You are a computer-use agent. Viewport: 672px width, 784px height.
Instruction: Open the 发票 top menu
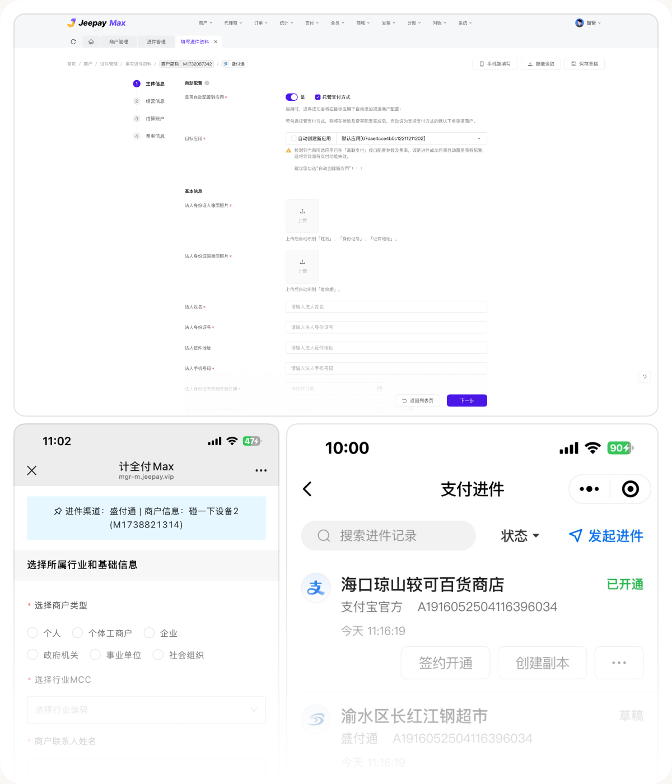click(x=389, y=23)
